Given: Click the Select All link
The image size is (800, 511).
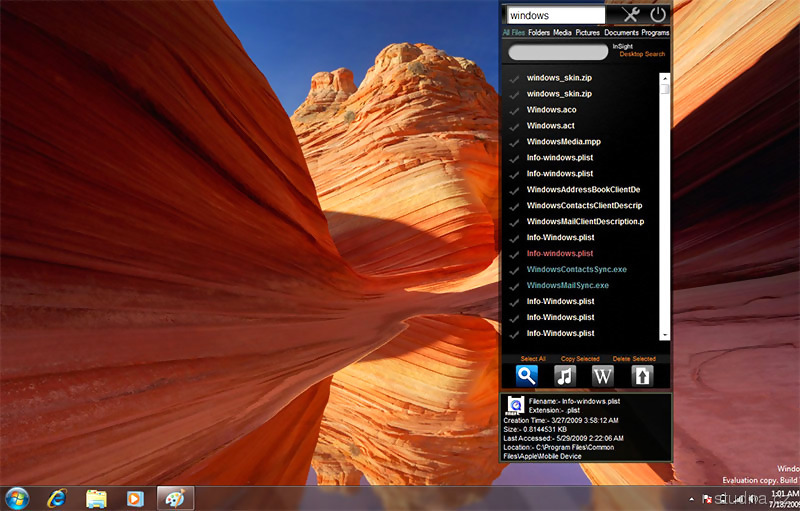Looking at the screenshot, I should point(533,359).
